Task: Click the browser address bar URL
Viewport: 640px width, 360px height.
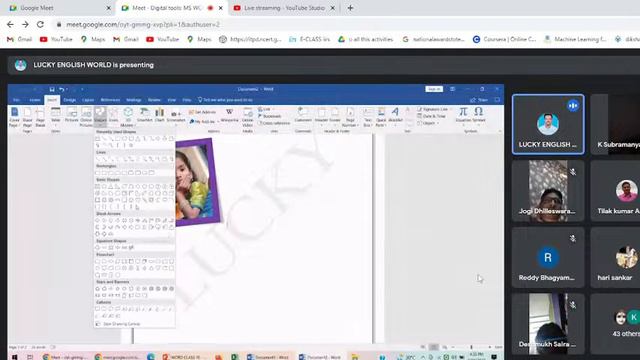Action: 143,24
